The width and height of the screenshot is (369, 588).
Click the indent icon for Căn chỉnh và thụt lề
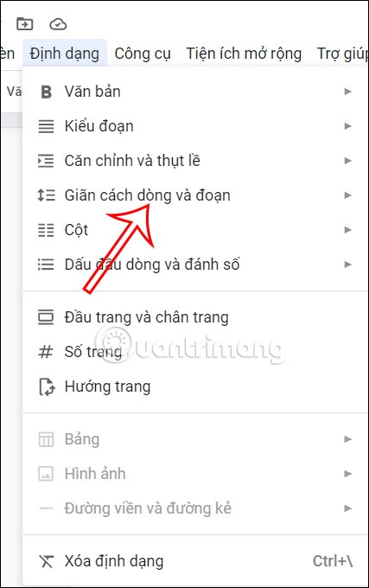[46, 161]
